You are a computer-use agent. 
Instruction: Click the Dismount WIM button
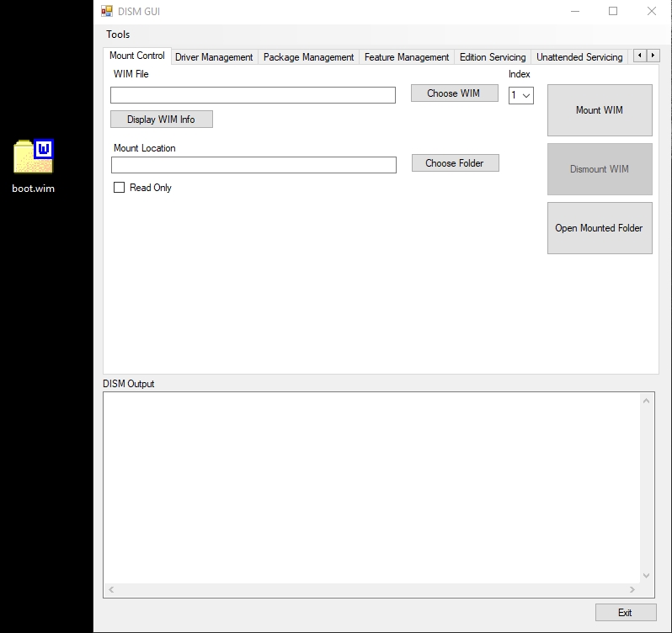pos(600,169)
